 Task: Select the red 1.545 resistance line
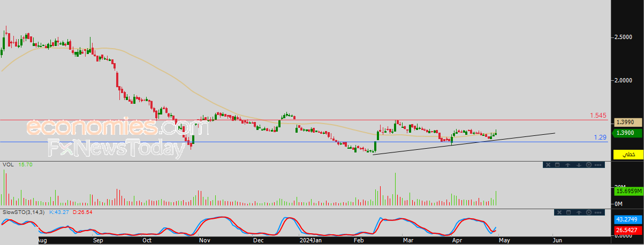click(x=305, y=120)
